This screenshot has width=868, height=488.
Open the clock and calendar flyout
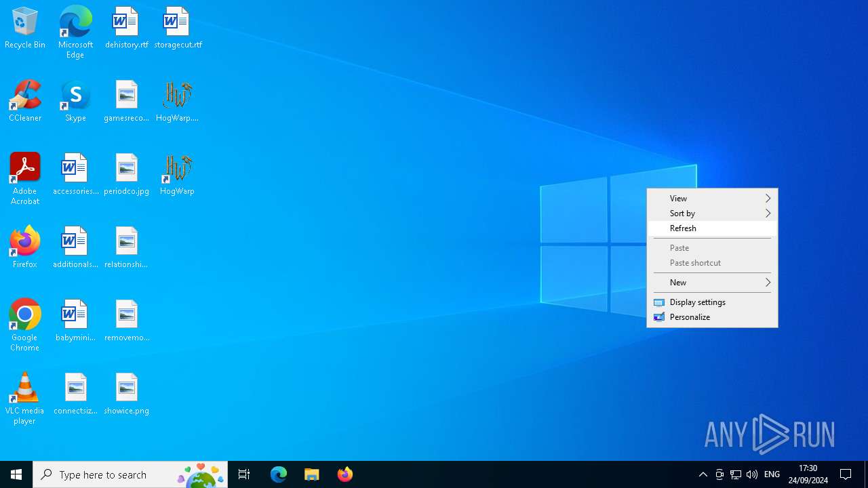click(x=808, y=474)
